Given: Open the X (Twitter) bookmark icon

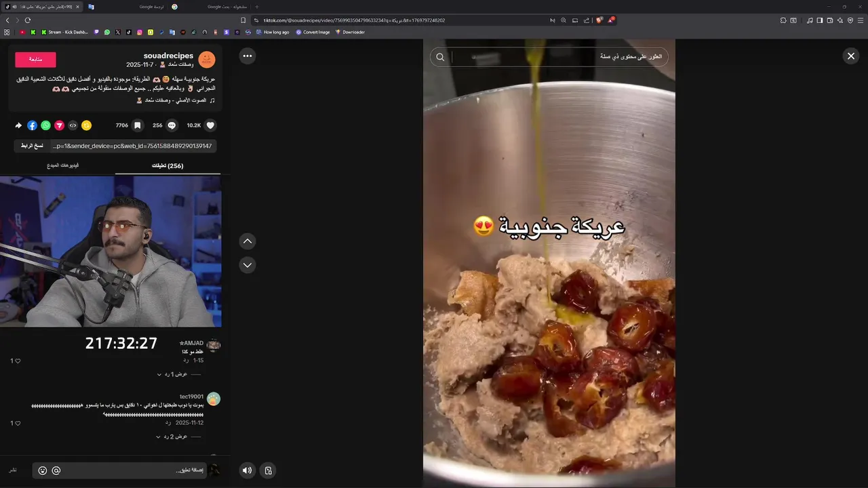Looking at the screenshot, I should (118, 32).
